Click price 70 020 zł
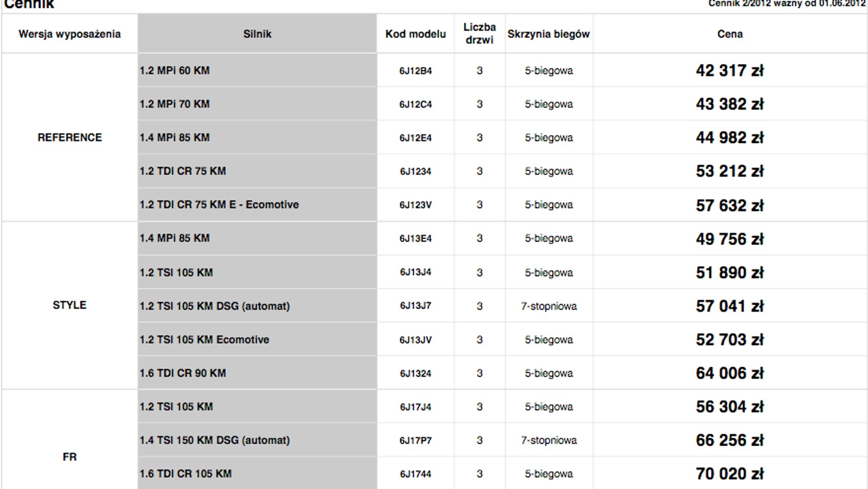 (x=729, y=474)
